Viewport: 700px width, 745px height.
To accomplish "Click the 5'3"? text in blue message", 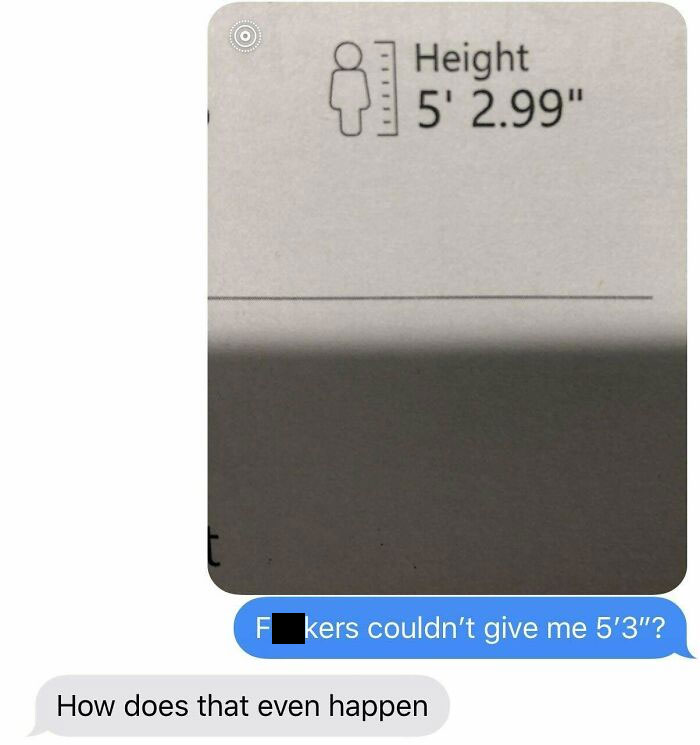I will tap(630, 628).
